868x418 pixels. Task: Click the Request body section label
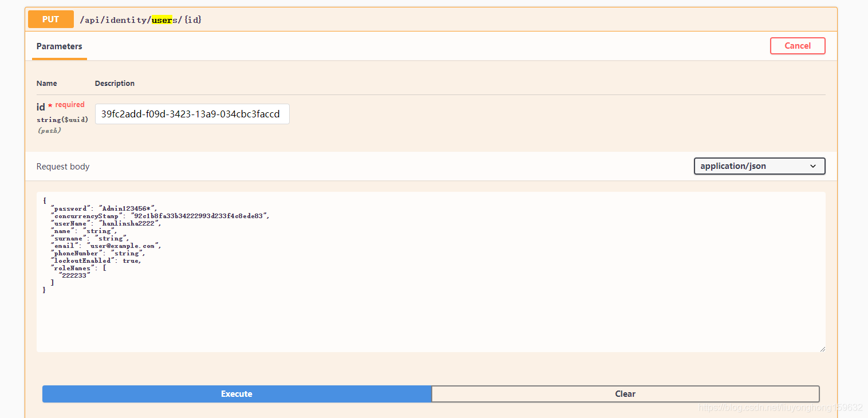(x=63, y=167)
